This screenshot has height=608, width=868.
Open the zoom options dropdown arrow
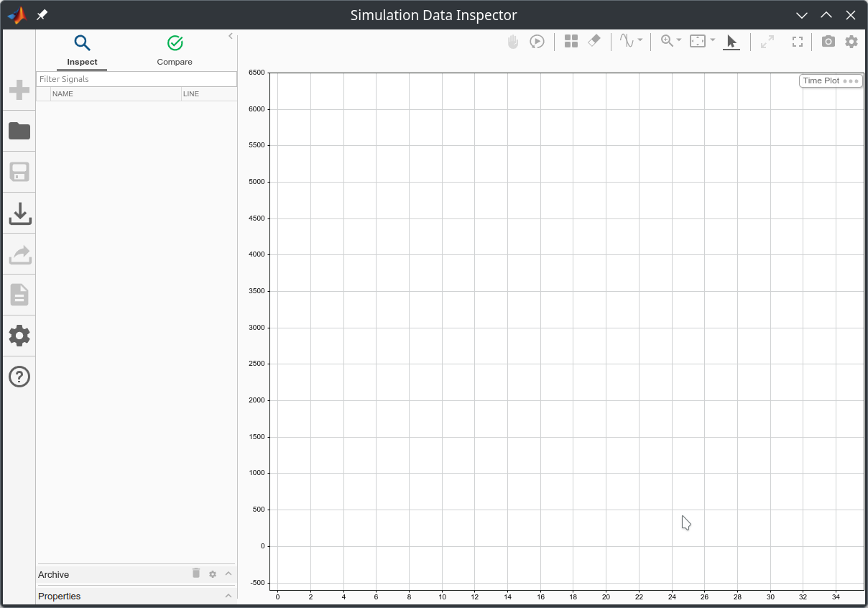(679, 40)
